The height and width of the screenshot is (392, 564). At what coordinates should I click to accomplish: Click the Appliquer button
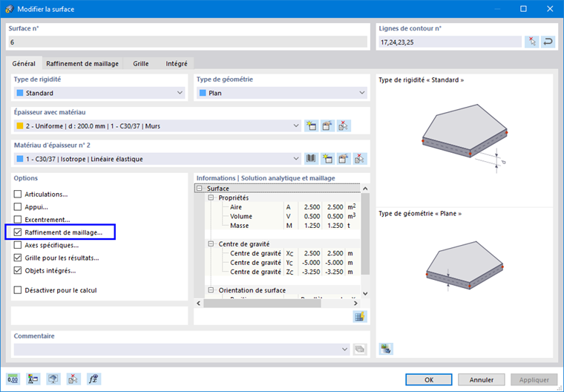(x=534, y=380)
